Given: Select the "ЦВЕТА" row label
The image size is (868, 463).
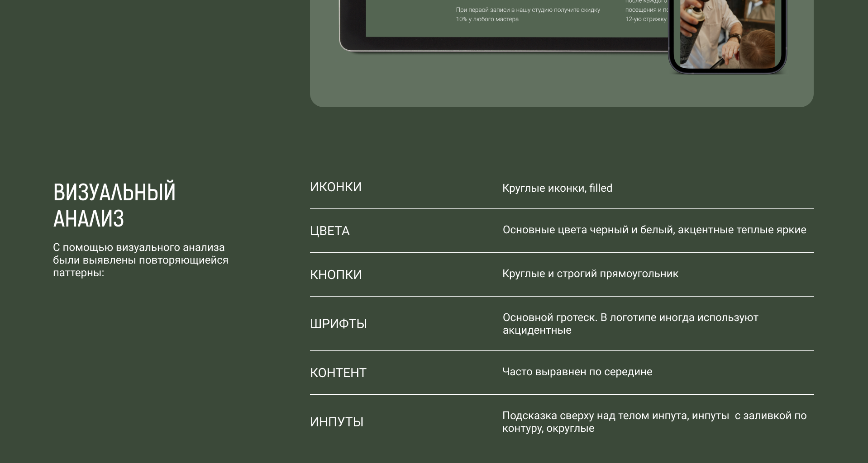Looking at the screenshot, I should (x=330, y=231).
